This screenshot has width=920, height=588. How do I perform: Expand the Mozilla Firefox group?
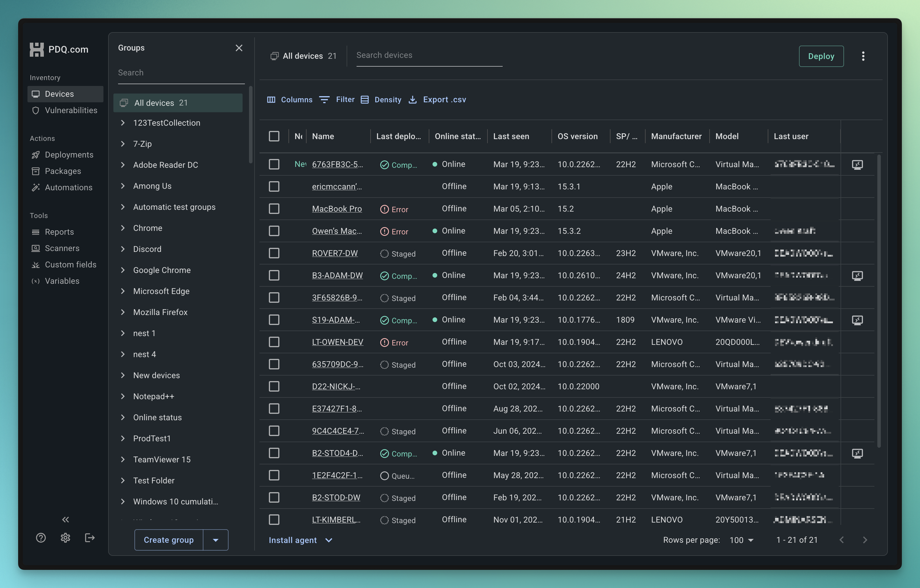tap(123, 312)
